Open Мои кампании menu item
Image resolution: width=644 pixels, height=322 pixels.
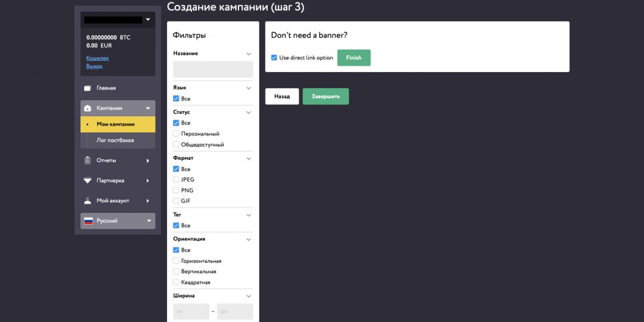point(116,125)
